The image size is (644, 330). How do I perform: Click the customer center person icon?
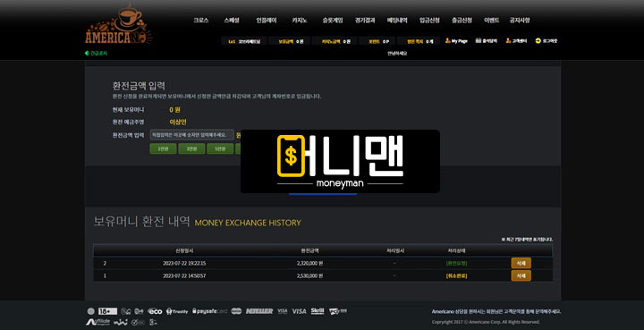click(x=508, y=40)
